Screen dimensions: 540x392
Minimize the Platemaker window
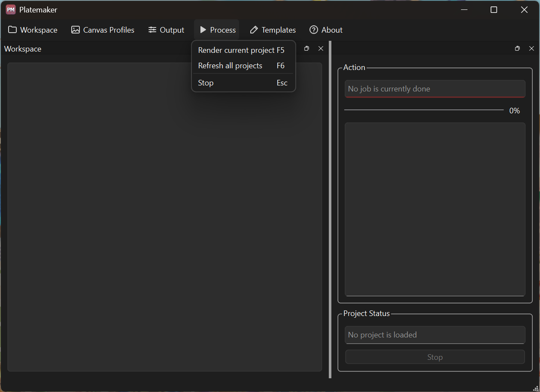464,9
